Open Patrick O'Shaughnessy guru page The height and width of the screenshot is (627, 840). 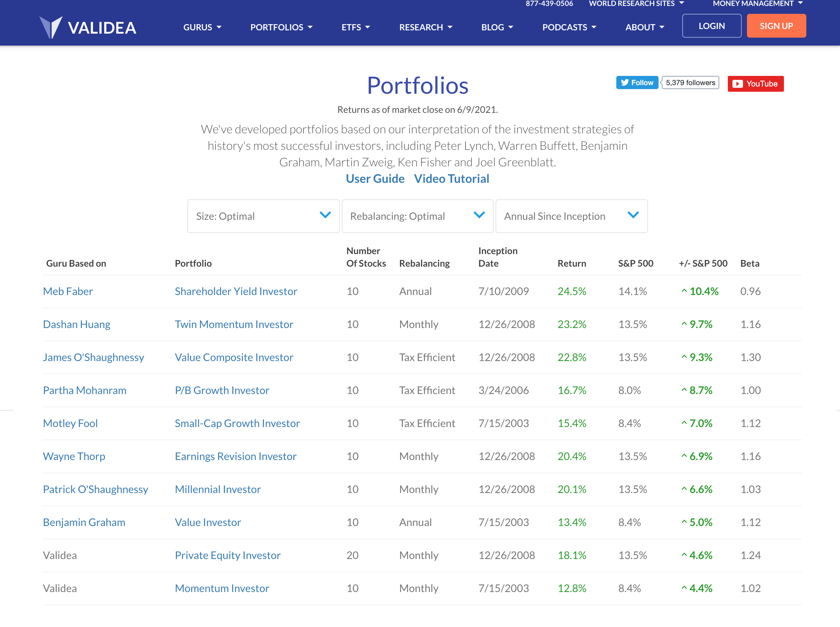click(x=96, y=490)
